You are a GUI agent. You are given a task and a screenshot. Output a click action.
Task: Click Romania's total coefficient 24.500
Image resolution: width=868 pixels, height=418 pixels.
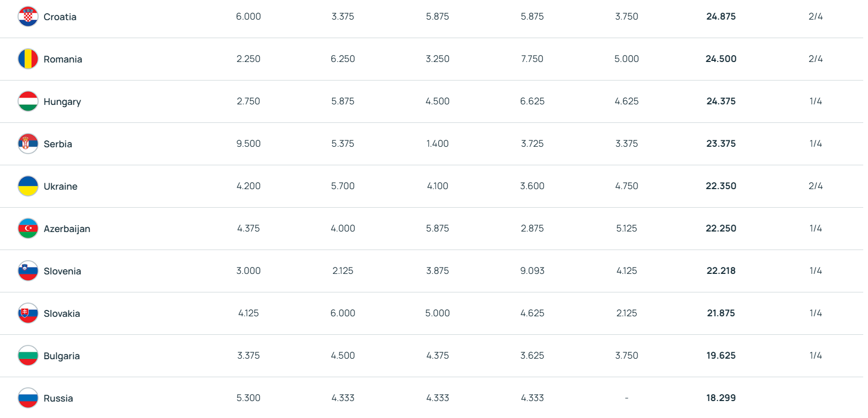pos(721,59)
